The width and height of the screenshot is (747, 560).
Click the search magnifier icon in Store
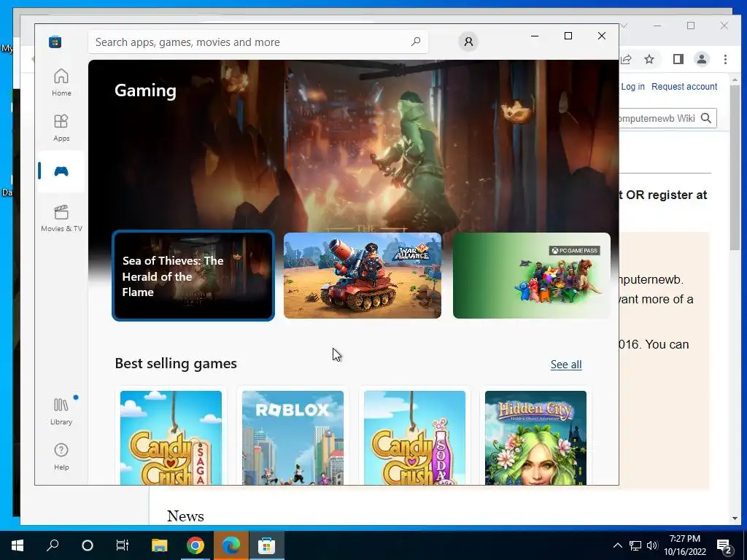click(415, 42)
